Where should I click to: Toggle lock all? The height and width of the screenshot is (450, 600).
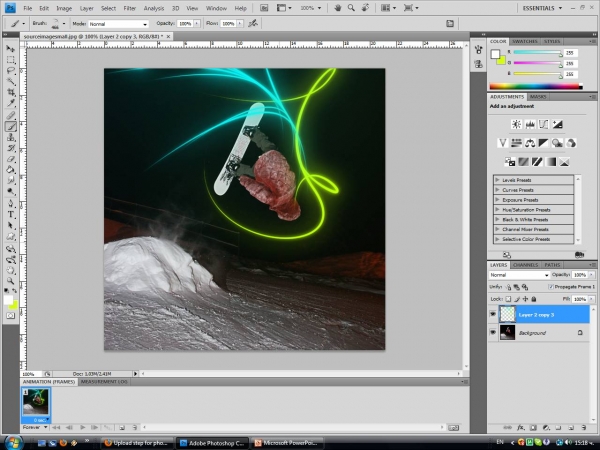(534, 299)
